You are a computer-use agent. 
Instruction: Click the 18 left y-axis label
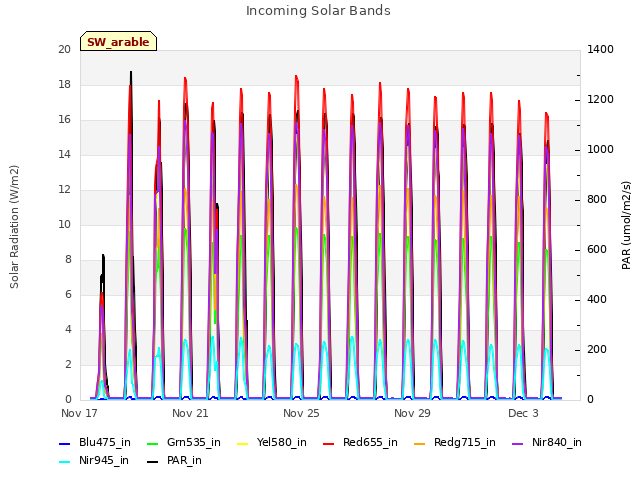pyautogui.click(x=64, y=84)
